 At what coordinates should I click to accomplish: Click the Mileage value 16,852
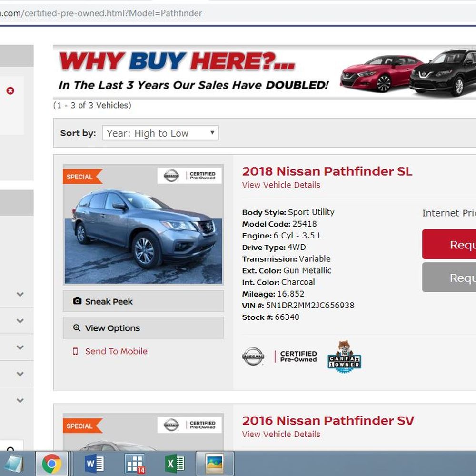coord(290,294)
